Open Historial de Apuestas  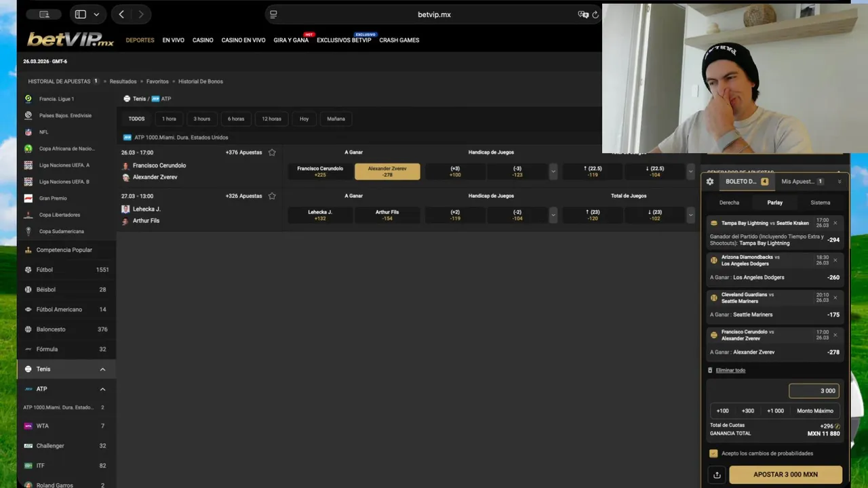[63, 81]
